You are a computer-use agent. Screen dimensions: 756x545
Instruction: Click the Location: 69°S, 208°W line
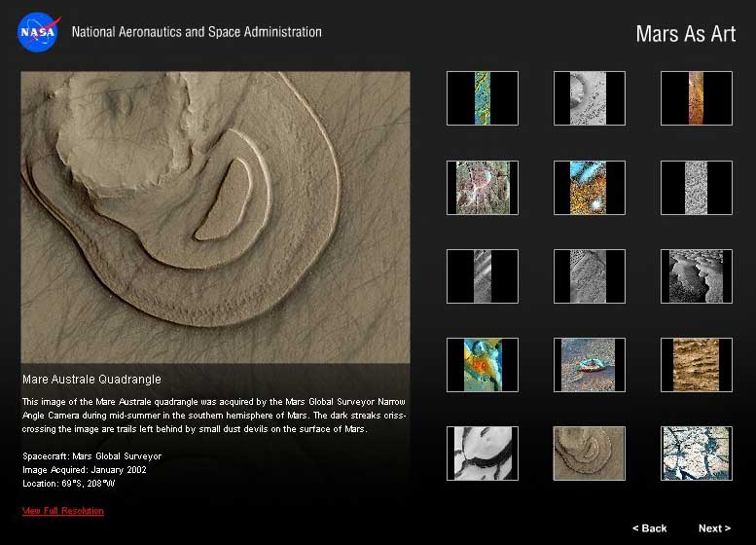coord(68,484)
